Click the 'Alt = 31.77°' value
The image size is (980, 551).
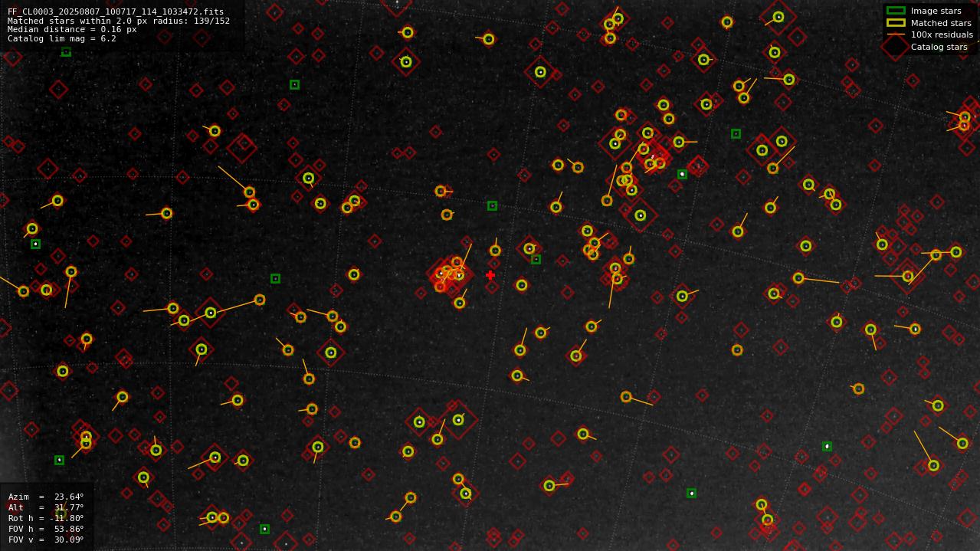pos(46,507)
